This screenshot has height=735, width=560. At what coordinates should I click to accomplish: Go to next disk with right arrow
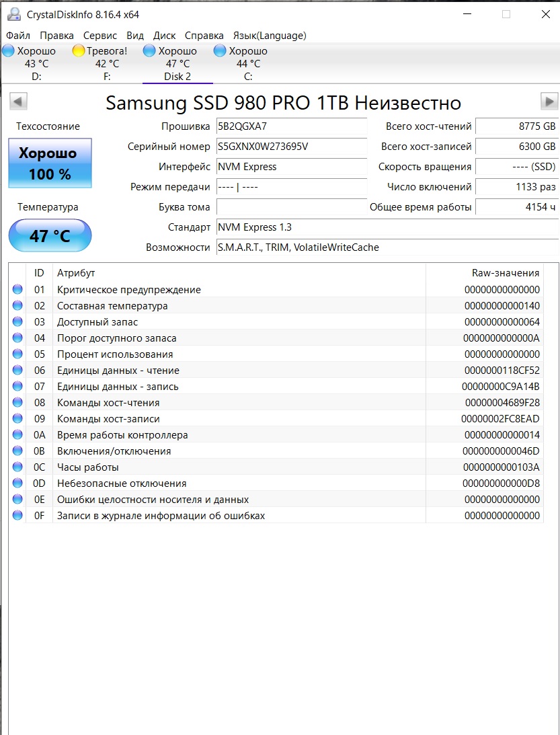pyautogui.click(x=549, y=102)
